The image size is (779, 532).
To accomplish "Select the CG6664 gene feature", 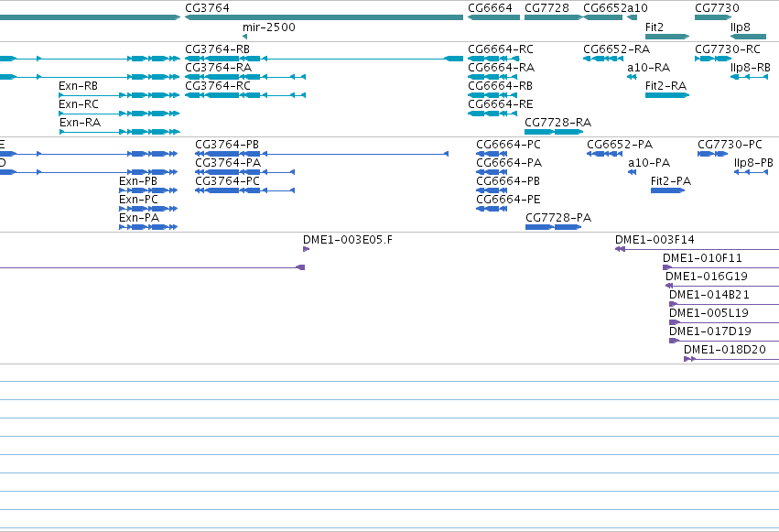I will pos(493,17).
